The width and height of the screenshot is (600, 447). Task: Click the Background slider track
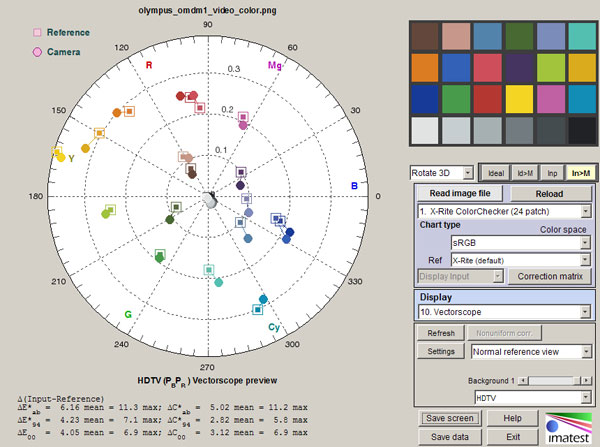[554, 381]
